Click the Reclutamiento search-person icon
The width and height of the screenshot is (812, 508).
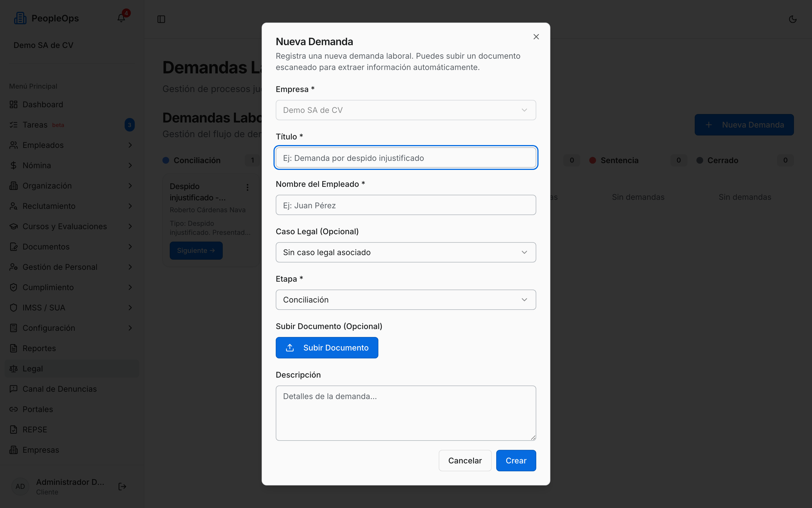14,206
